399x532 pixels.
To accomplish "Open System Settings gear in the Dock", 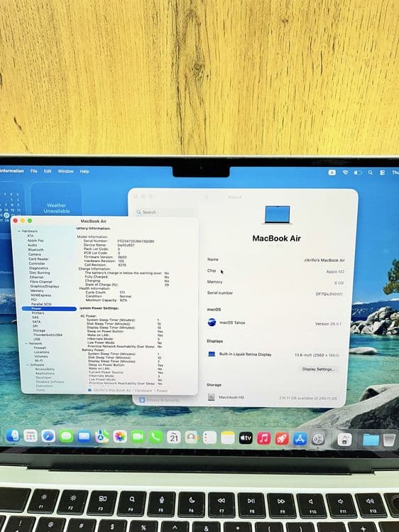I will [318, 440].
